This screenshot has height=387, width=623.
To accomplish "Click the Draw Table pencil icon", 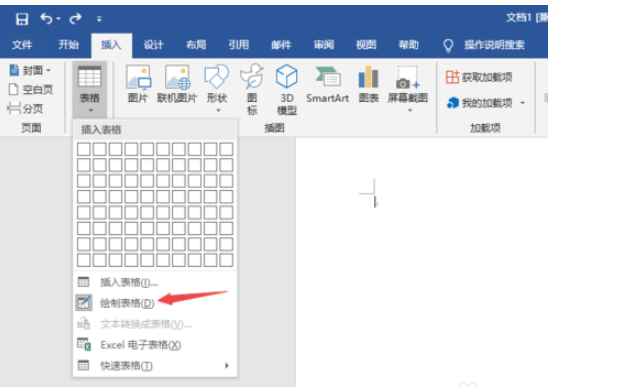I will [x=84, y=303].
